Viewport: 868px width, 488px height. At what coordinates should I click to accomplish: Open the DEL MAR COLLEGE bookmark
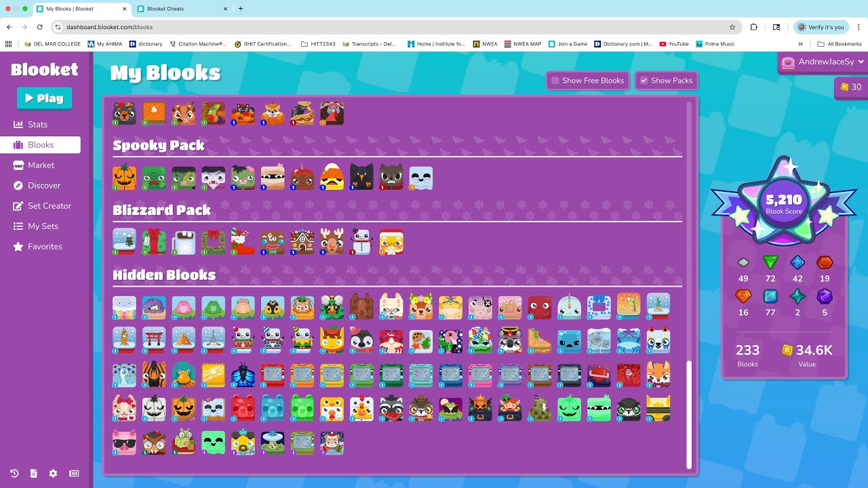(x=52, y=44)
